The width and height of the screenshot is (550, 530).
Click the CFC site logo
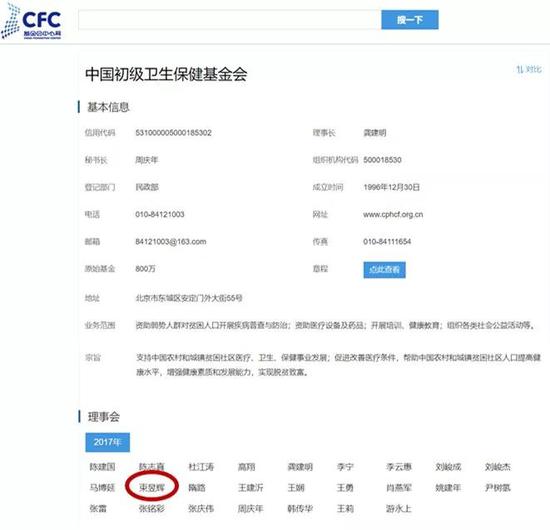tap(31, 22)
